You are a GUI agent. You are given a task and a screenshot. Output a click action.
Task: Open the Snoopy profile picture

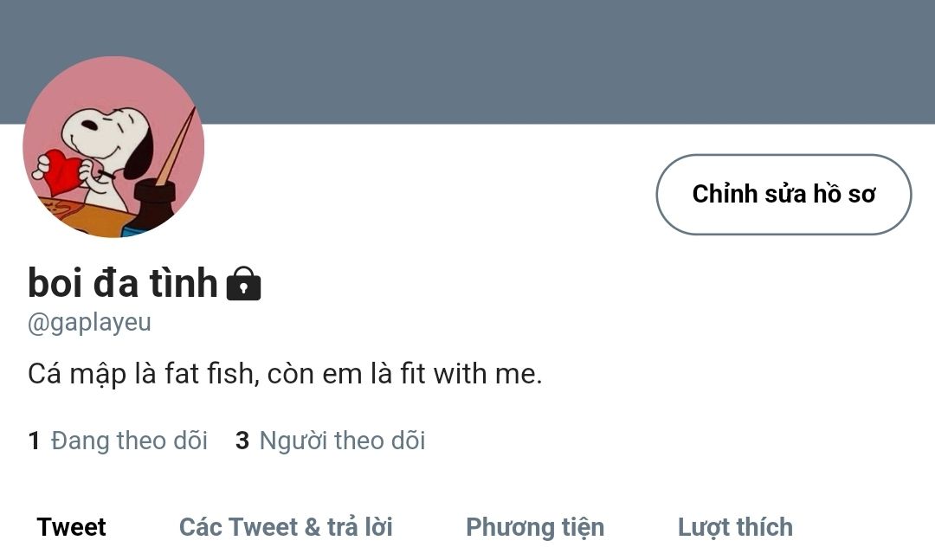click(113, 147)
